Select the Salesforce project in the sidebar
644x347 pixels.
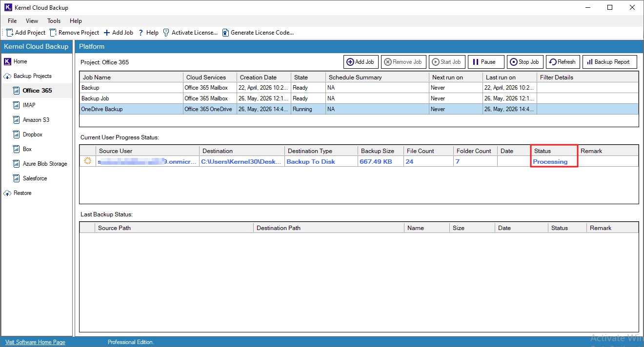[35, 178]
